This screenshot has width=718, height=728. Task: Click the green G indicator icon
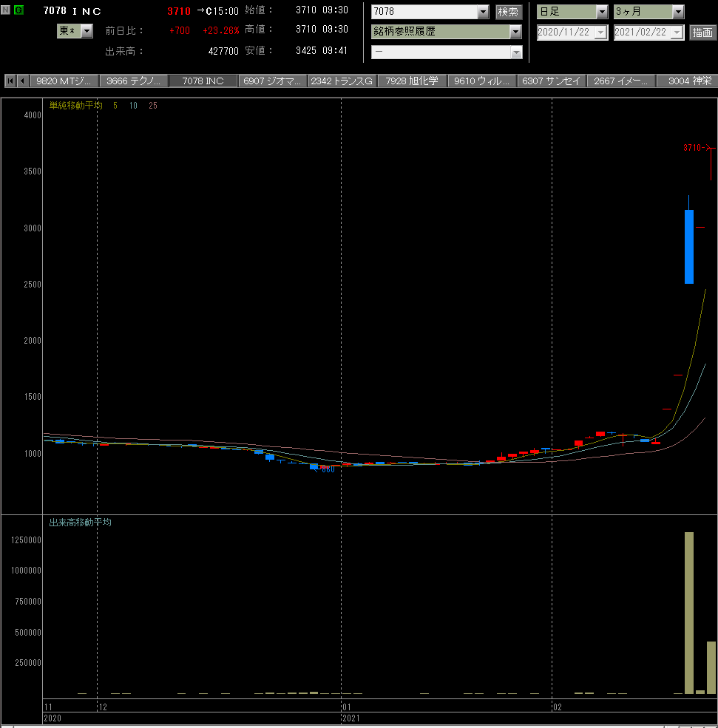(x=18, y=10)
